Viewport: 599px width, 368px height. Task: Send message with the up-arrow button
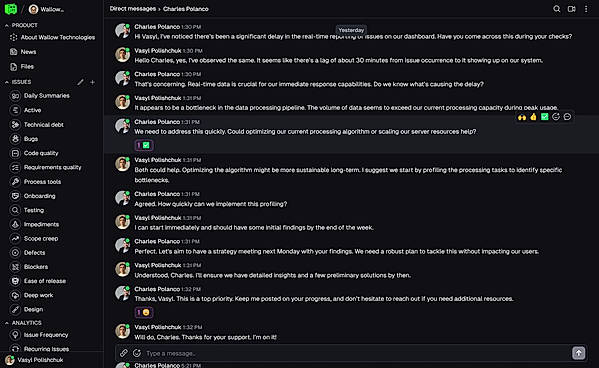coord(578,353)
